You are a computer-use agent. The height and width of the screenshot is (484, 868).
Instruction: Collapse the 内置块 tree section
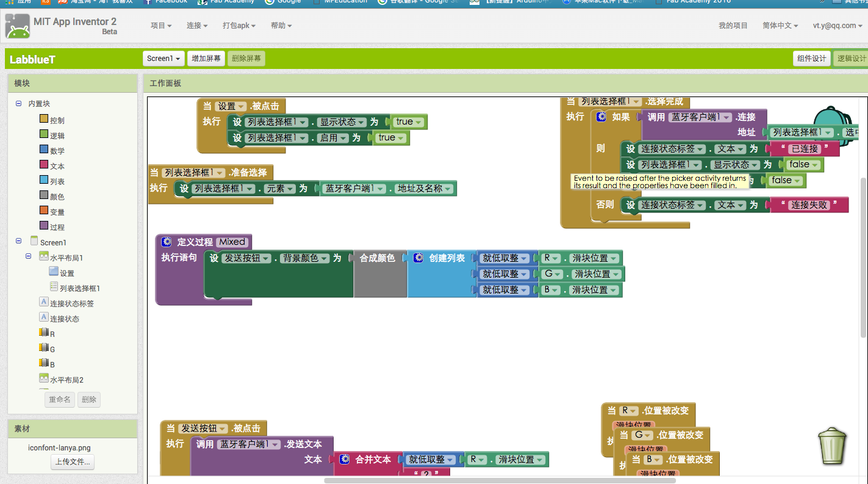pyautogui.click(x=19, y=104)
